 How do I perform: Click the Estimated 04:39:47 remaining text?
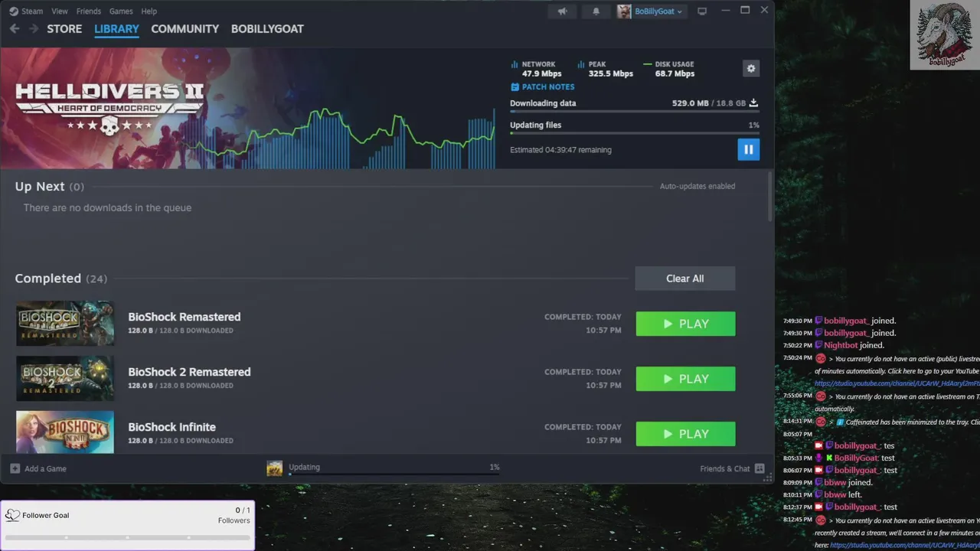561,150
